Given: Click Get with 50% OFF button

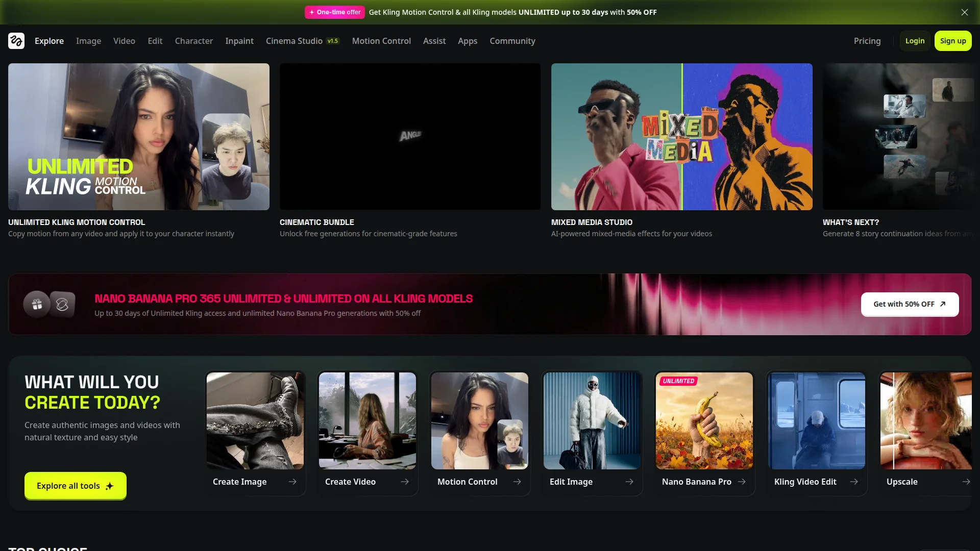Looking at the screenshot, I should (x=910, y=304).
